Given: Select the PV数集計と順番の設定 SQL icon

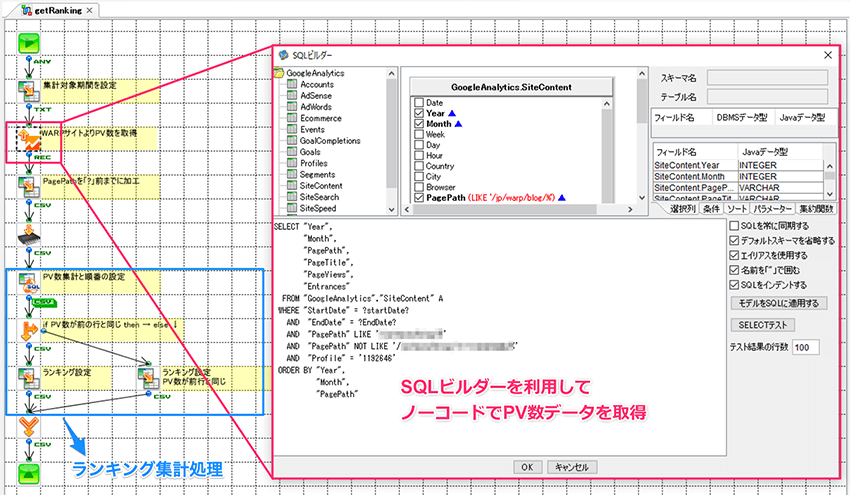Looking at the screenshot, I should 28,282.
